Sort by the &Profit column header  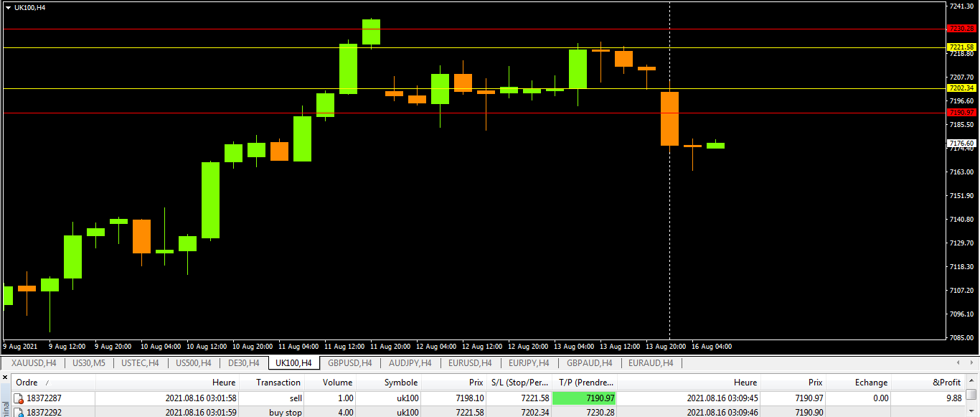click(946, 383)
